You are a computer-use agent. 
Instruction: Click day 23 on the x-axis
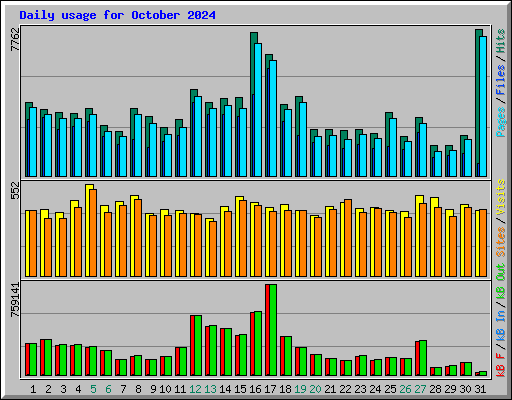tap(360, 389)
